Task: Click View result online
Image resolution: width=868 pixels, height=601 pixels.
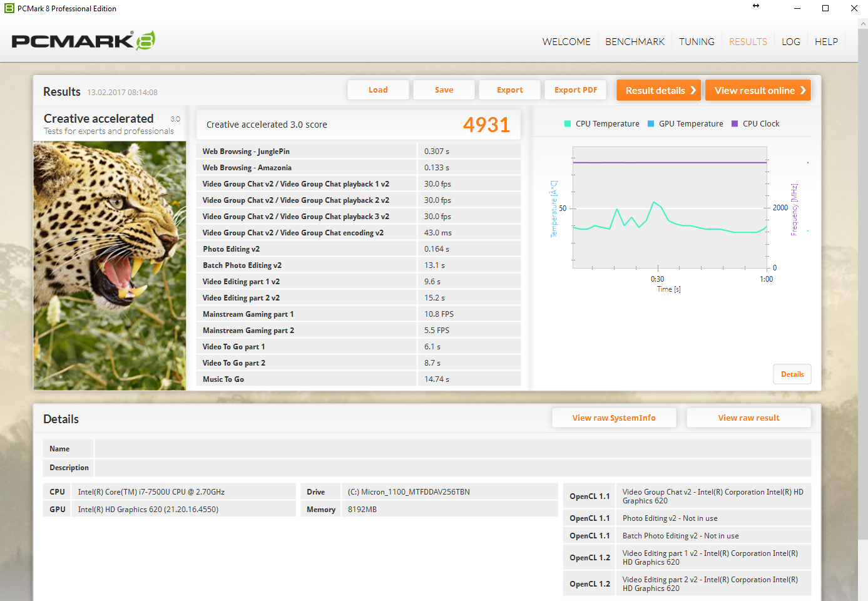Action: point(758,90)
